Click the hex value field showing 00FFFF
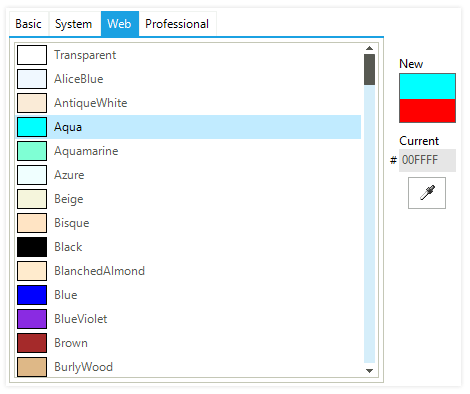The width and height of the screenshot is (470, 394). point(427,160)
